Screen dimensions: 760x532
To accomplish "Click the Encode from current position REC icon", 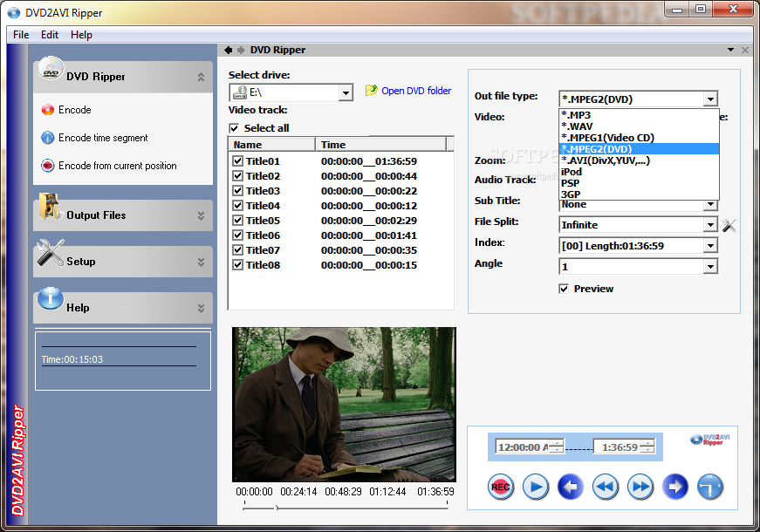I will (47, 166).
